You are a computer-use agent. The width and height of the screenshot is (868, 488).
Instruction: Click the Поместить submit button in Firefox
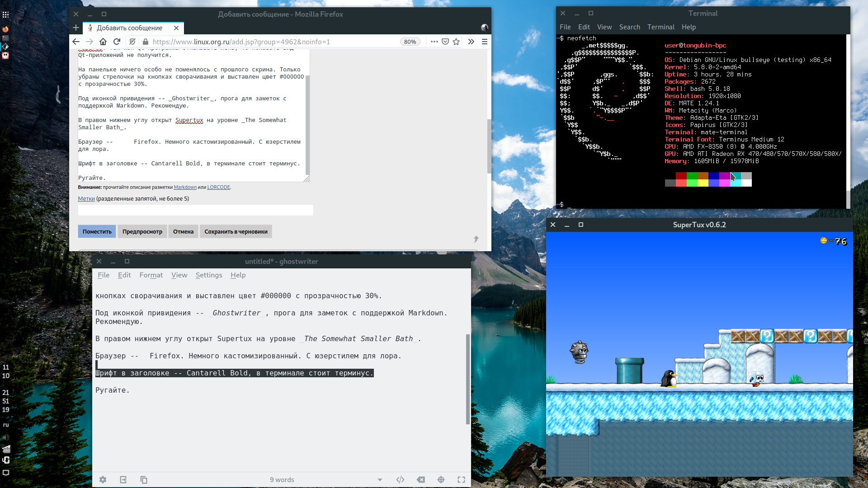tap(97, 231)
